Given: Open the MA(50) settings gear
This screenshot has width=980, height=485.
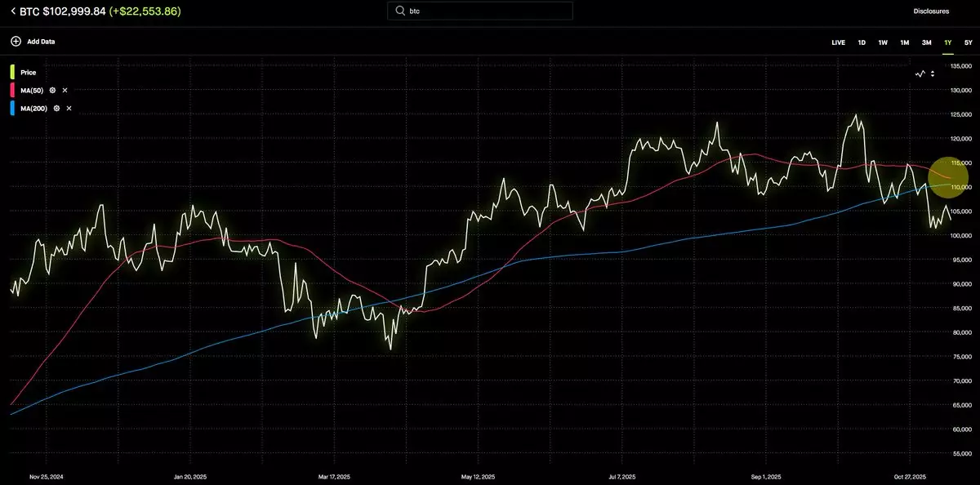Looking at the screenshot, I should coord(53,90).
